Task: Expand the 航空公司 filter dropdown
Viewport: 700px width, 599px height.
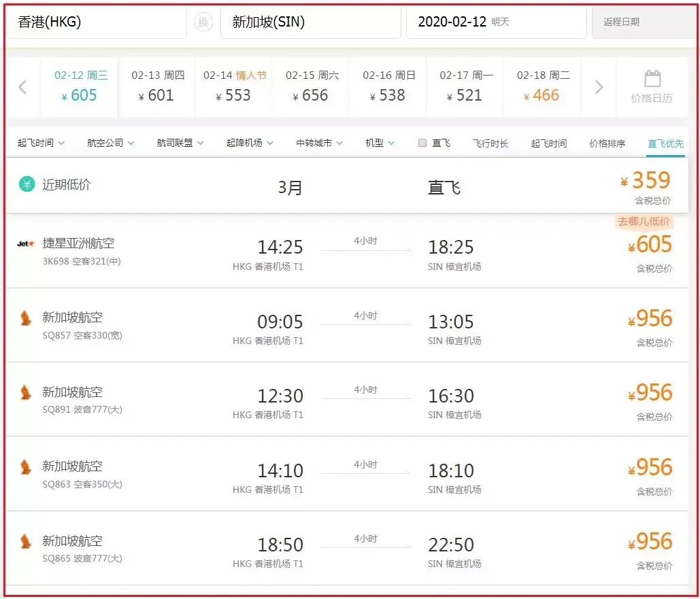Action: [111, 143]
